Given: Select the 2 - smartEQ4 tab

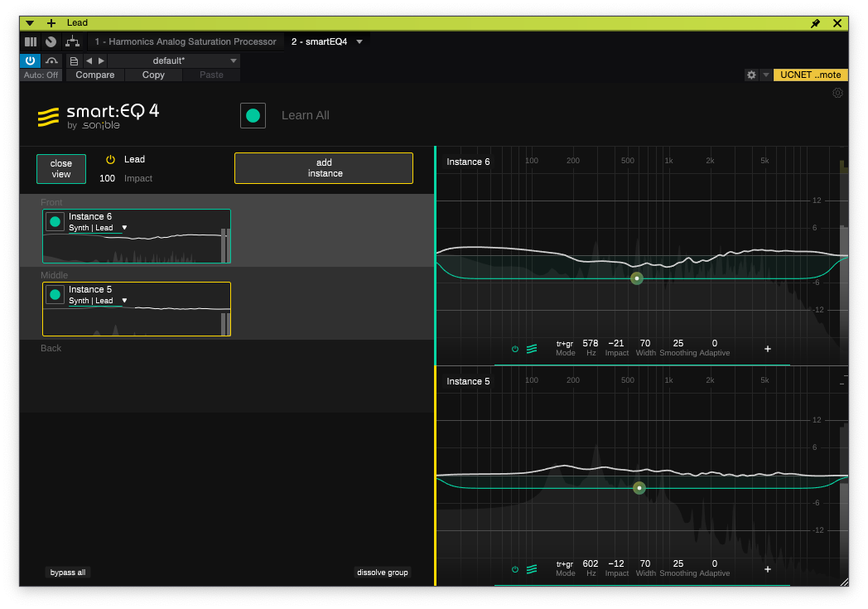Looking at the screenshot, I should coord(320,41).
